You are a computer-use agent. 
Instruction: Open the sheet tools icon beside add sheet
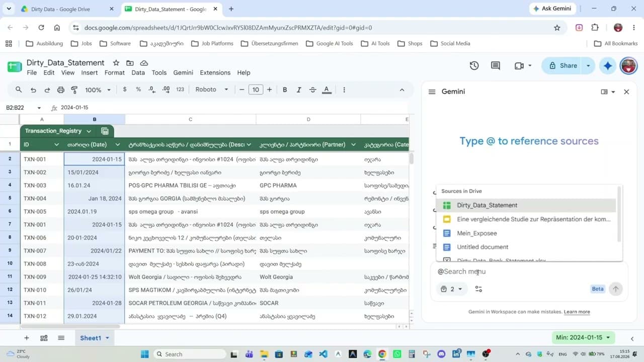(44, 338)
